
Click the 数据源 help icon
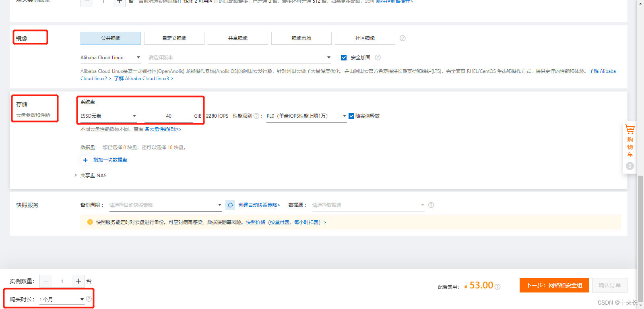click(x=431, y=205)
